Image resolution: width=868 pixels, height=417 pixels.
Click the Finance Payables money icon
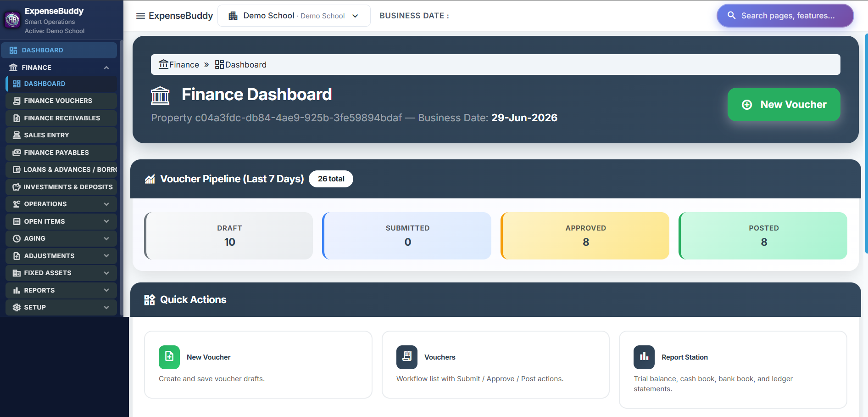tap(17, 152)
